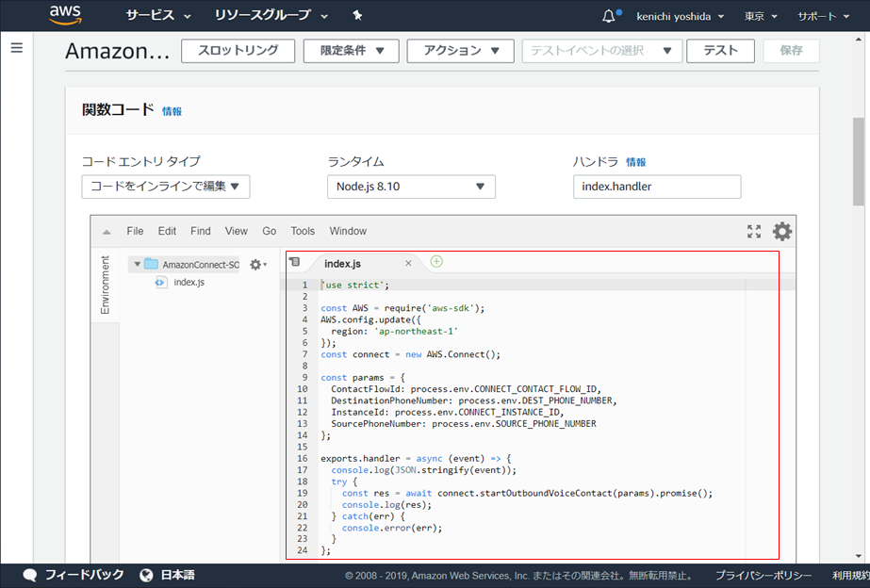This screenshot has height=588, width=870.
Task: Open the Cloud9 editor preferences gear
Action: [782, 231]
